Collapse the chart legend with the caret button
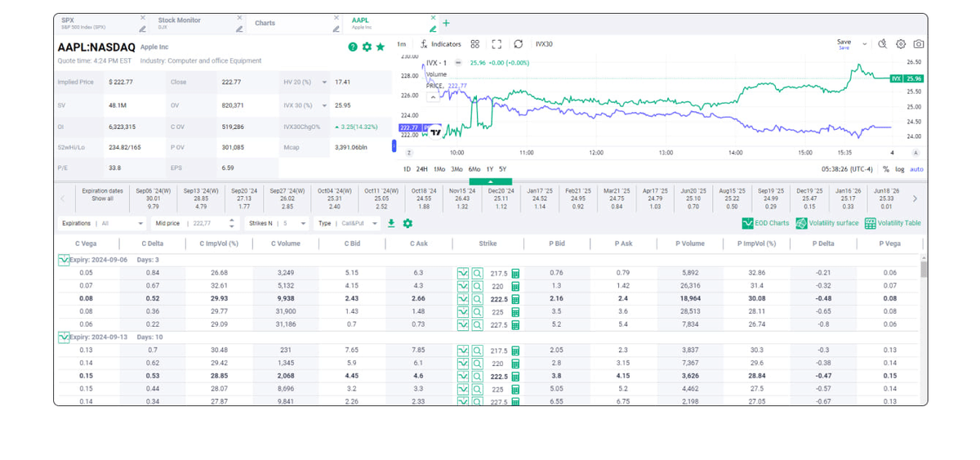 point(433,96)
